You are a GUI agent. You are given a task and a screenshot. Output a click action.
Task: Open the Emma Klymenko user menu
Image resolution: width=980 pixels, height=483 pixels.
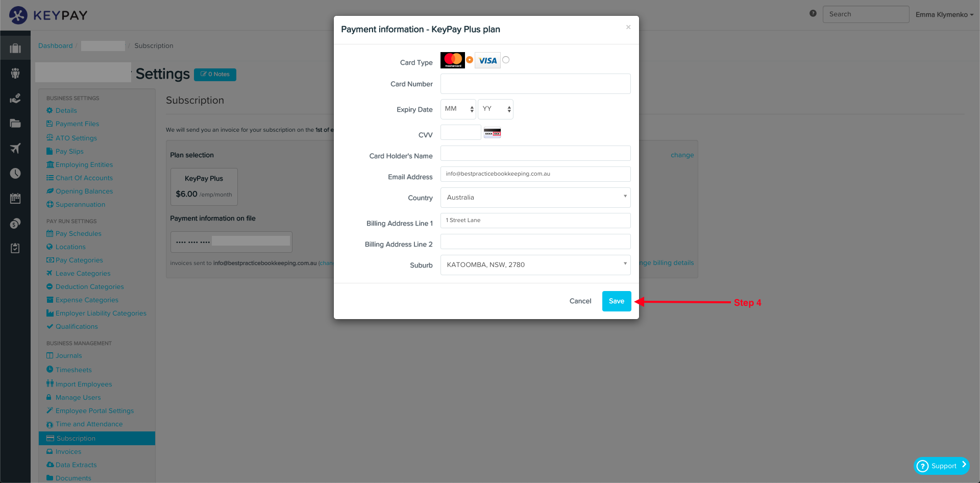[x=944, y=14]
